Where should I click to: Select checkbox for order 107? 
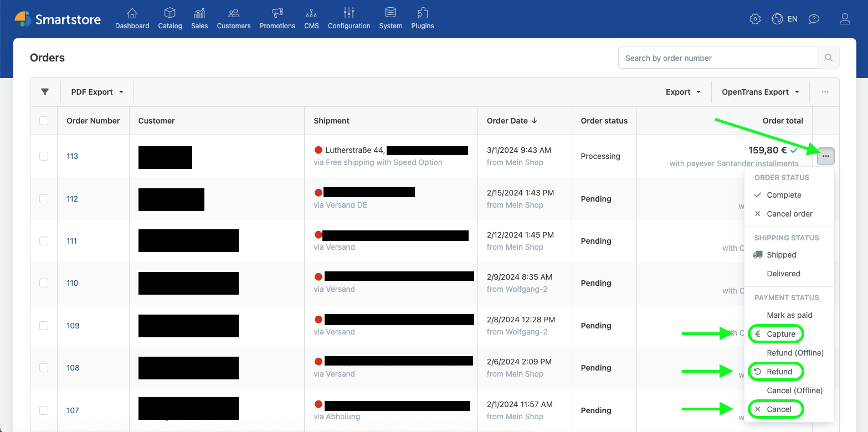point(44,410)
